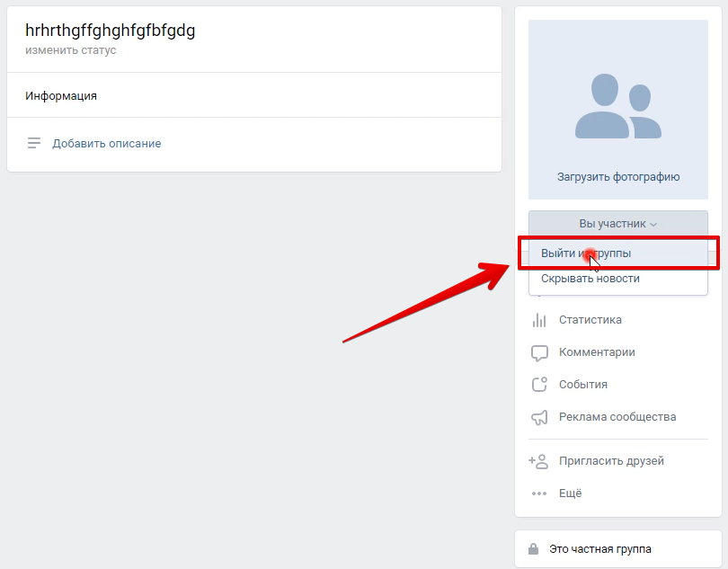The image size is (728, 569).
Task: Click изменить статус under group name
Action: [x=71, y=50]
